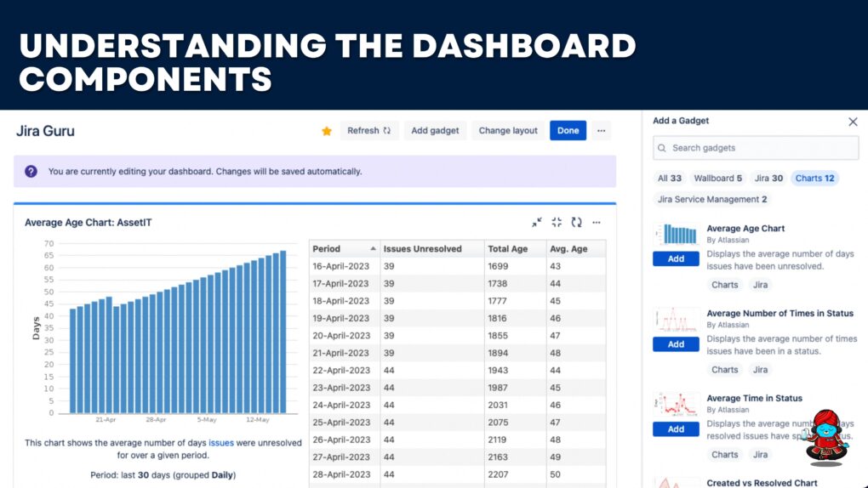868x488 pixels.
Task: Sort by the Period column header
Action: point(345,249)
